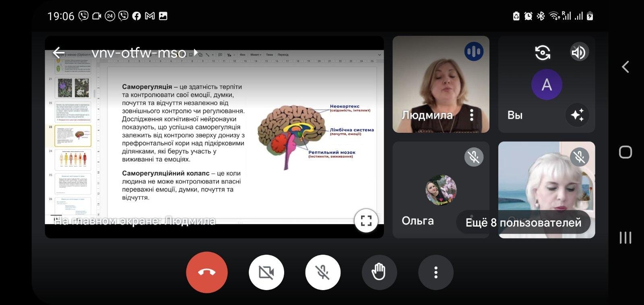Enter fullscreen for the shared presentation

pos(366,221)
